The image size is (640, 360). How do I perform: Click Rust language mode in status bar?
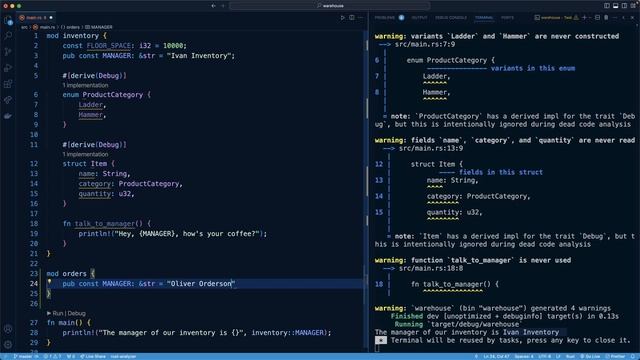(570, 356)
